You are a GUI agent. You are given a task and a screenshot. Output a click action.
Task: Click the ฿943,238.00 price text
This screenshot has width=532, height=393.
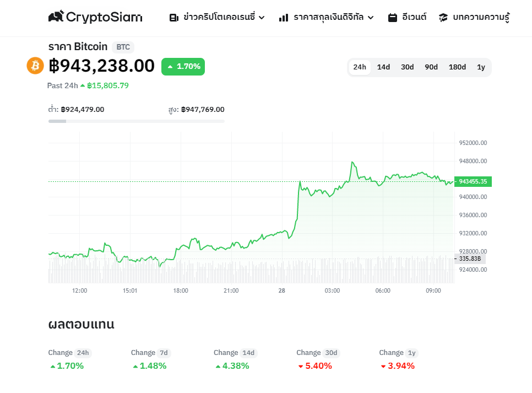[102, 66]
